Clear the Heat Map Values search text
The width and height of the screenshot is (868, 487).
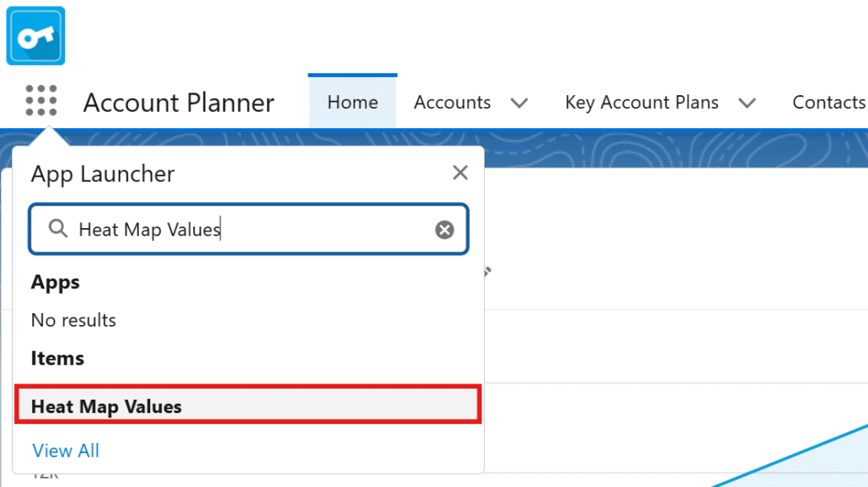[445, 230]
